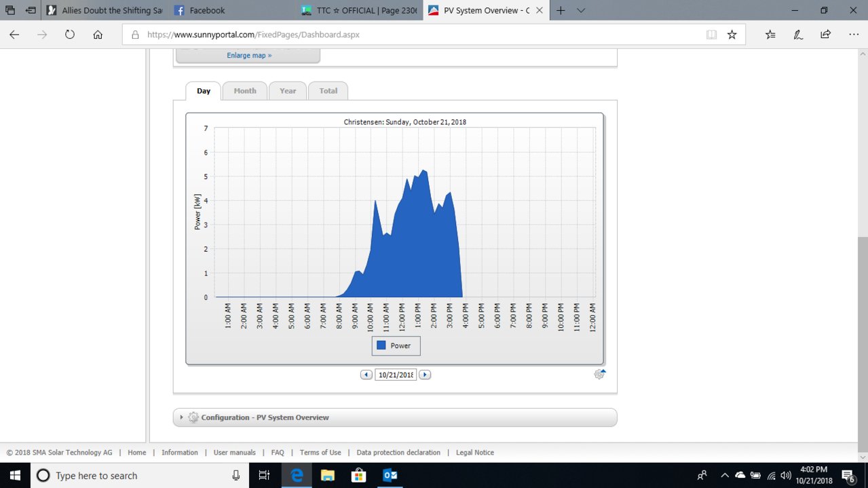Viewport: 868px width, 488px height.
Task: Open the User manuals link
Action: pos(235,453)
